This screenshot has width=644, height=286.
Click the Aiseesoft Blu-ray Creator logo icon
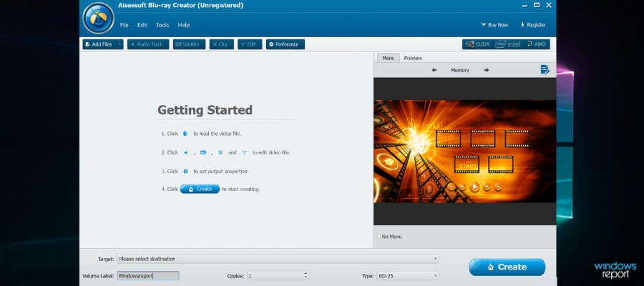tap(98, 18)
